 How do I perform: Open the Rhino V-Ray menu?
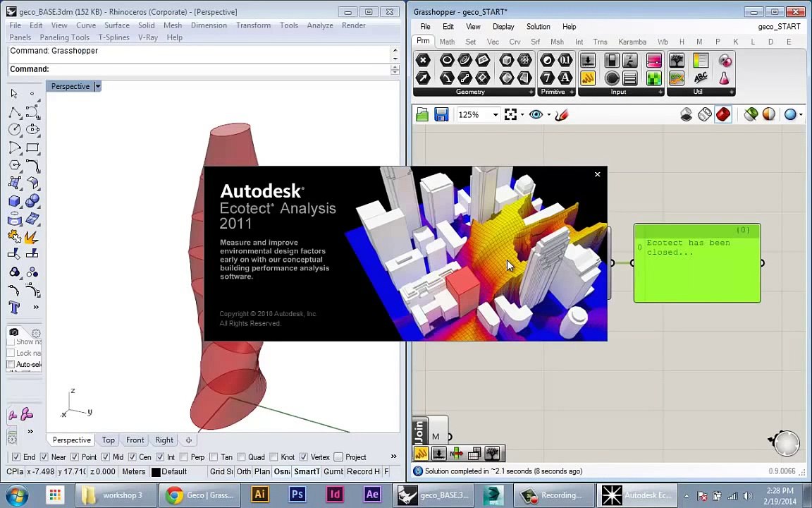(x=147, y=37)
